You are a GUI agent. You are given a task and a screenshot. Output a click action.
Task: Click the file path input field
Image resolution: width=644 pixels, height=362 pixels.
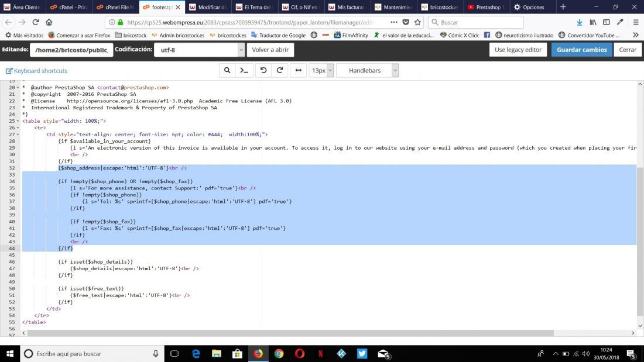[x=71, y=50]
